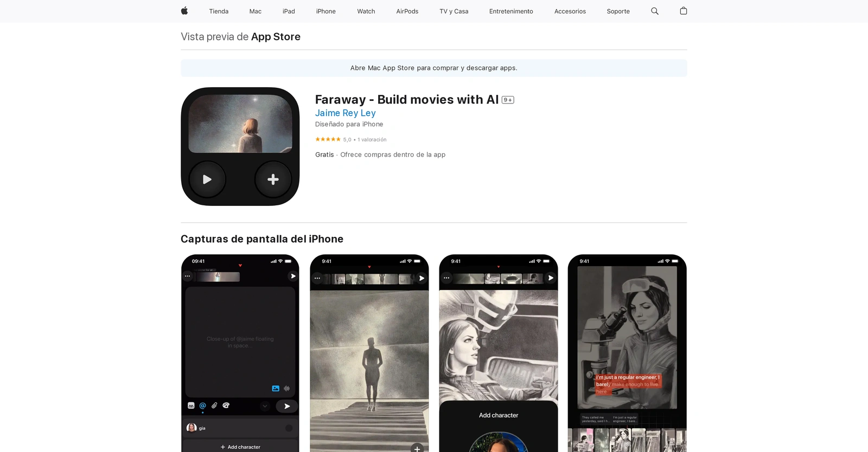The width and height of the screenshot is (868, 452).
Task: Open the search magnifier icon
Action: tap(655, 11)
